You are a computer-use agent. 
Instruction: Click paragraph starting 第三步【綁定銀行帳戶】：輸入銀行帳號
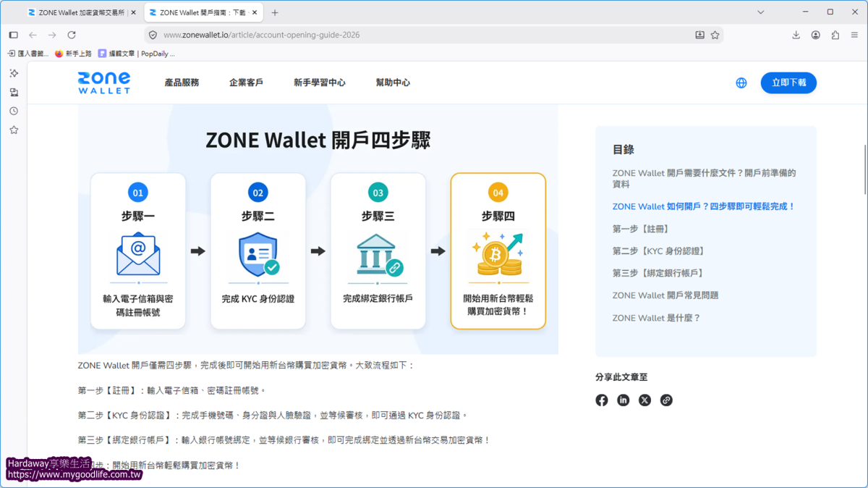[x=284, y=440]
